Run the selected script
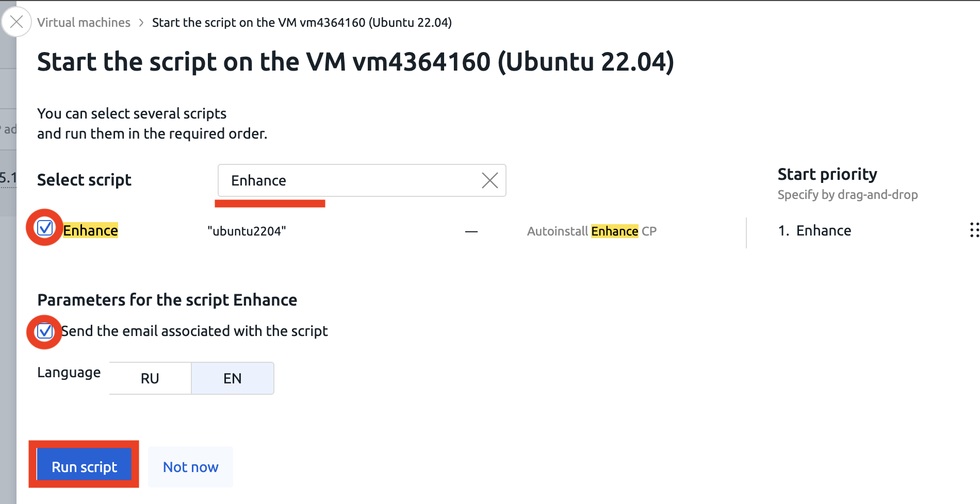 click(84, 466)
